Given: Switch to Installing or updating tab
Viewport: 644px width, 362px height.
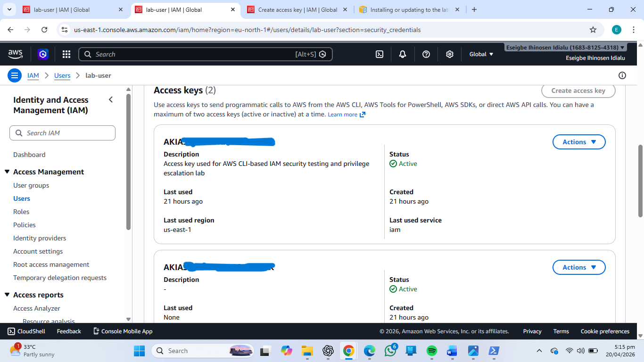Looking at the screenshot, I should [409, 9].
